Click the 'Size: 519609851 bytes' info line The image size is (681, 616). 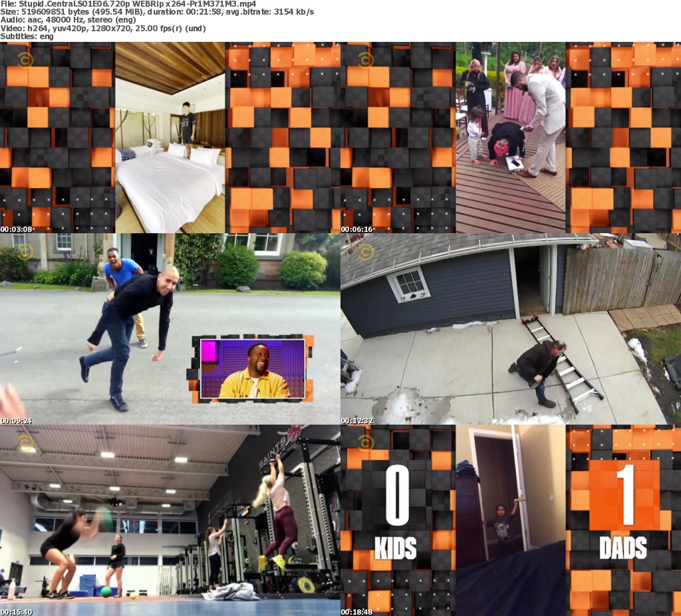click(157, 12)
